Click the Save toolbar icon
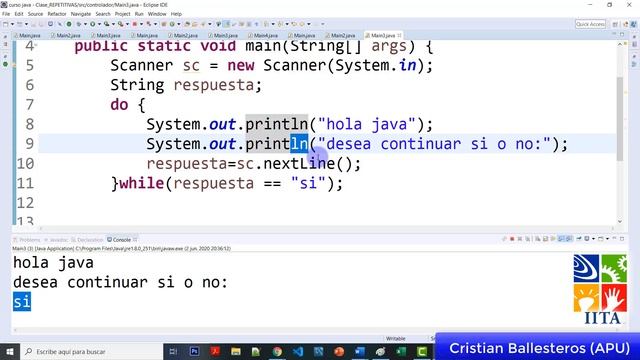640x360 pixels. pyautogui.click(x=33, y=24)
